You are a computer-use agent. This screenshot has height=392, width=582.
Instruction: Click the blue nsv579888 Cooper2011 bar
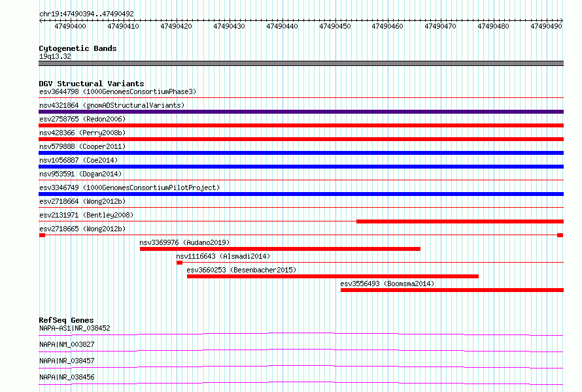(301, 153)
